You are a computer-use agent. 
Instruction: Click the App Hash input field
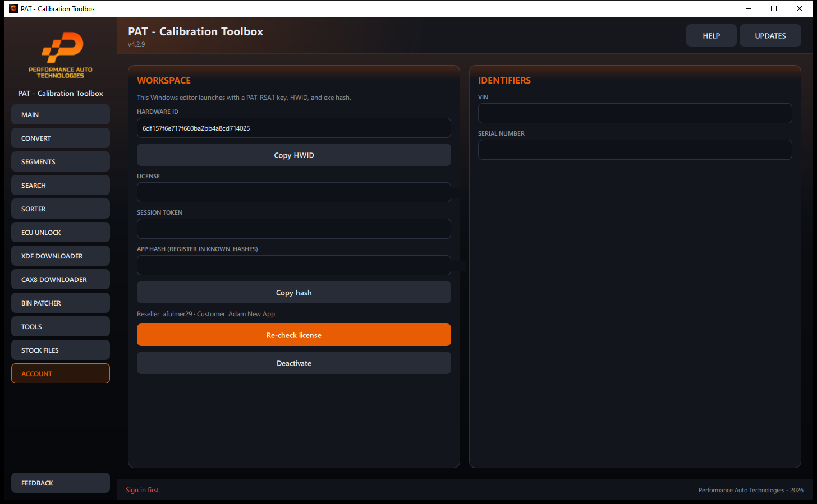click(x=294, y=265)
